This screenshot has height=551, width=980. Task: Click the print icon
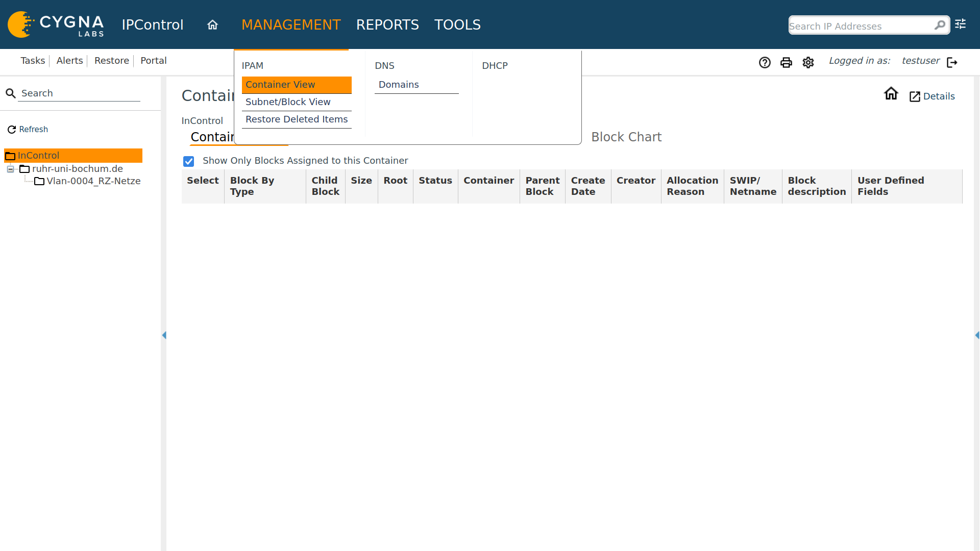pyautogui.click(x=786, y=62)
